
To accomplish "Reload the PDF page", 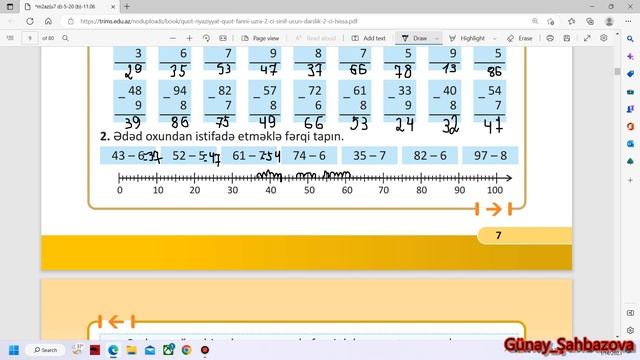I will [30, 21].
